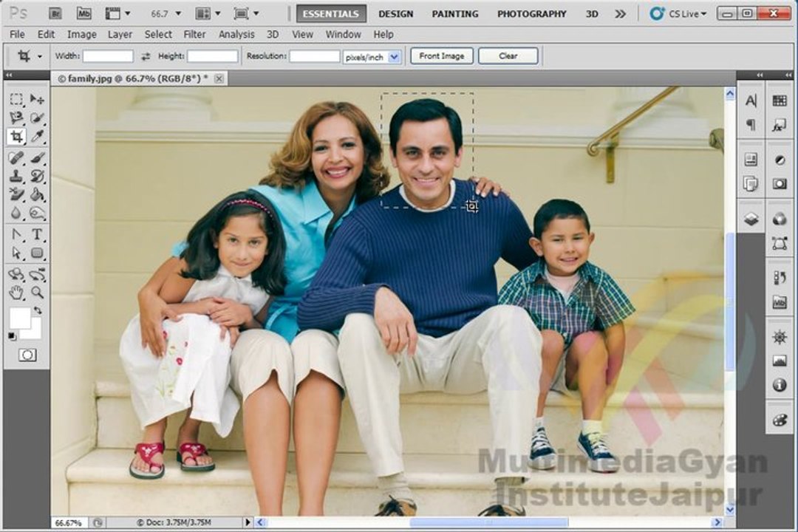
Task: Select the Eraser tool
Action: point(16,194)
